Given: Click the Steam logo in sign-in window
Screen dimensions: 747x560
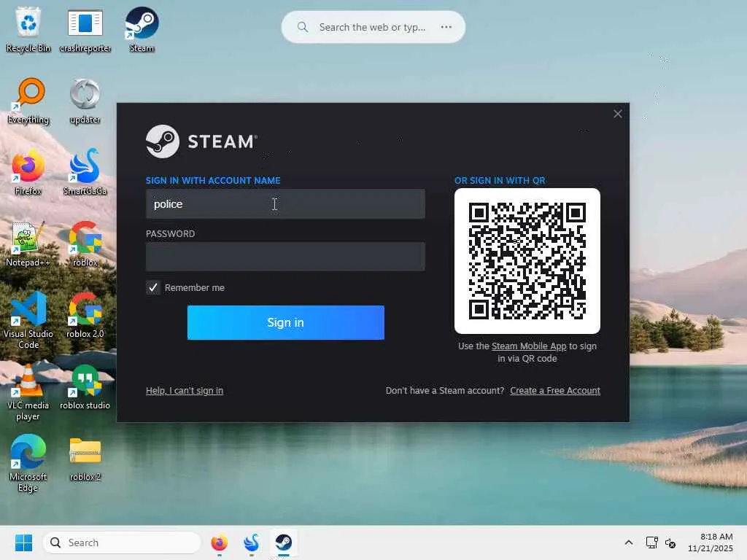Looking at the screenshot, I should pyautogui.click(x=201, y=141).
